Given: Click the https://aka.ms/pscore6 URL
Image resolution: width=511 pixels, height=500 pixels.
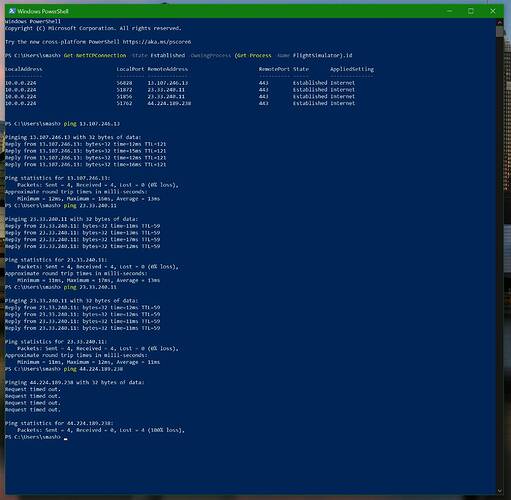Looking at the screenshot, I should (157, 42).
